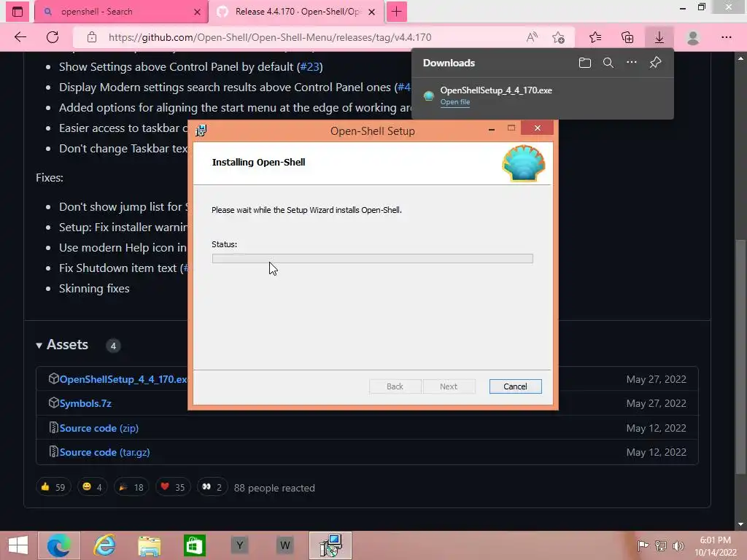Select the Release 4.4.170 Open-Shell tab

point(295,12)
